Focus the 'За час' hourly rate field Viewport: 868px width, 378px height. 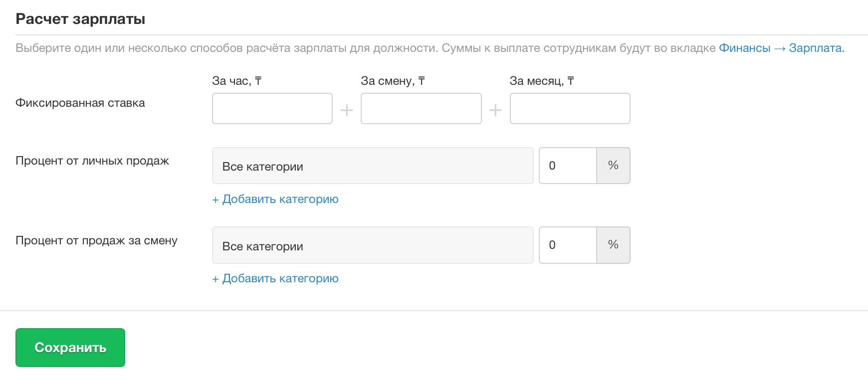tap(272, 109)
